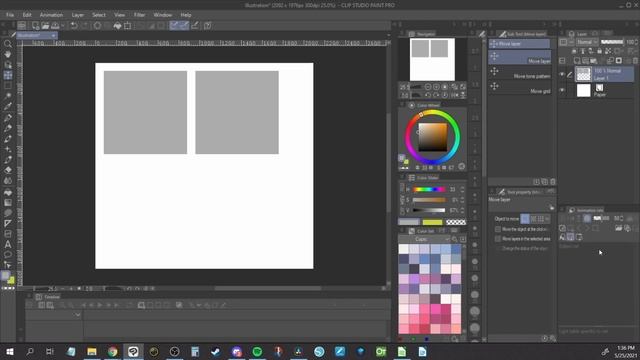
Task: Open the Select menu
Action: point(99,15)
